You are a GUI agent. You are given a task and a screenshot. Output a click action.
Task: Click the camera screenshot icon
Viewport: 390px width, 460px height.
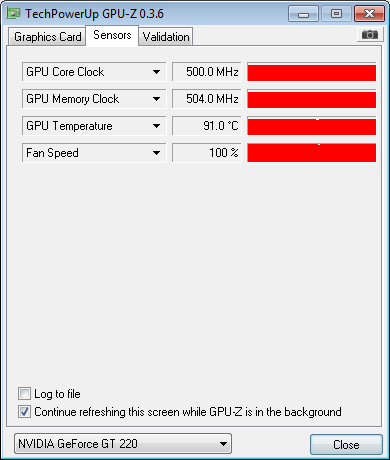click(370, 35)
